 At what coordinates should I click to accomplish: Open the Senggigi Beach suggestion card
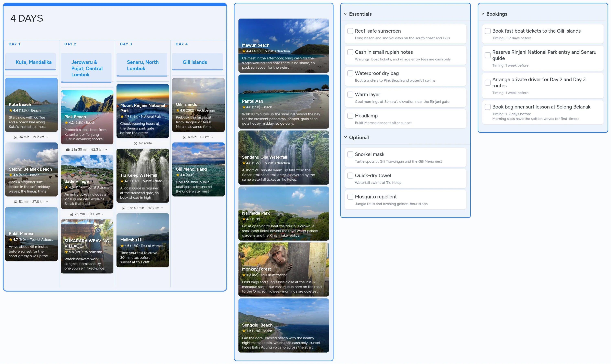[x=284, y=326]
